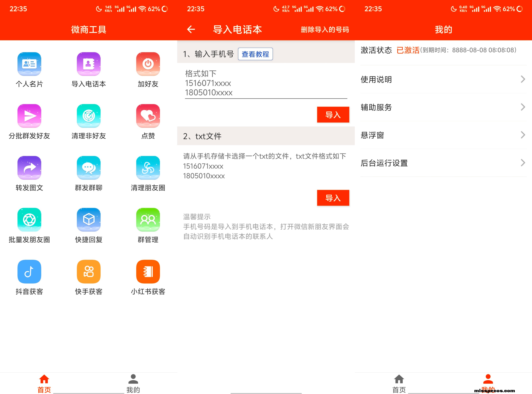The image size is (532, 394).
Task: Tap the 群发群聊 chat bubble icon
Action: 89,168
